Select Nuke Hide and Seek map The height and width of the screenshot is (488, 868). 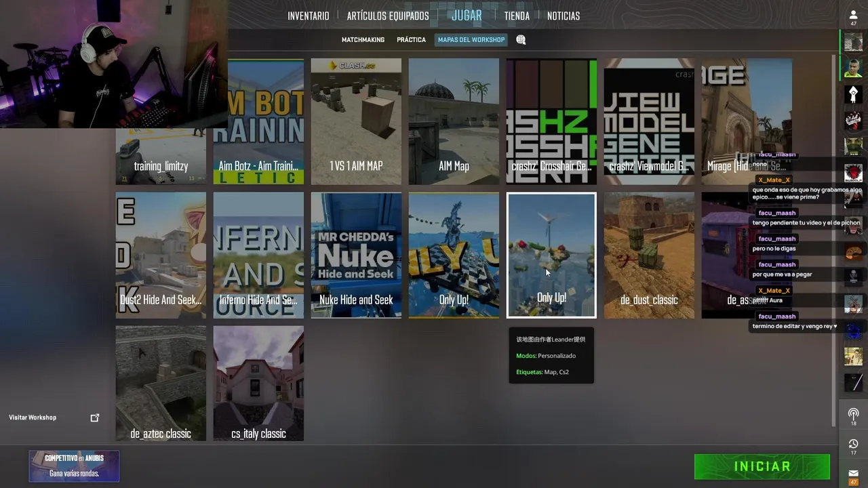coord(356,256)
